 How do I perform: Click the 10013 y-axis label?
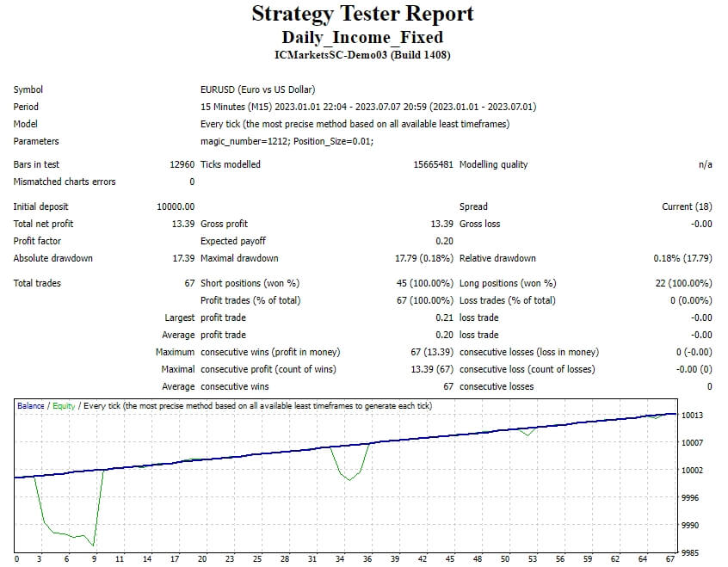click(x=692, y=416)
